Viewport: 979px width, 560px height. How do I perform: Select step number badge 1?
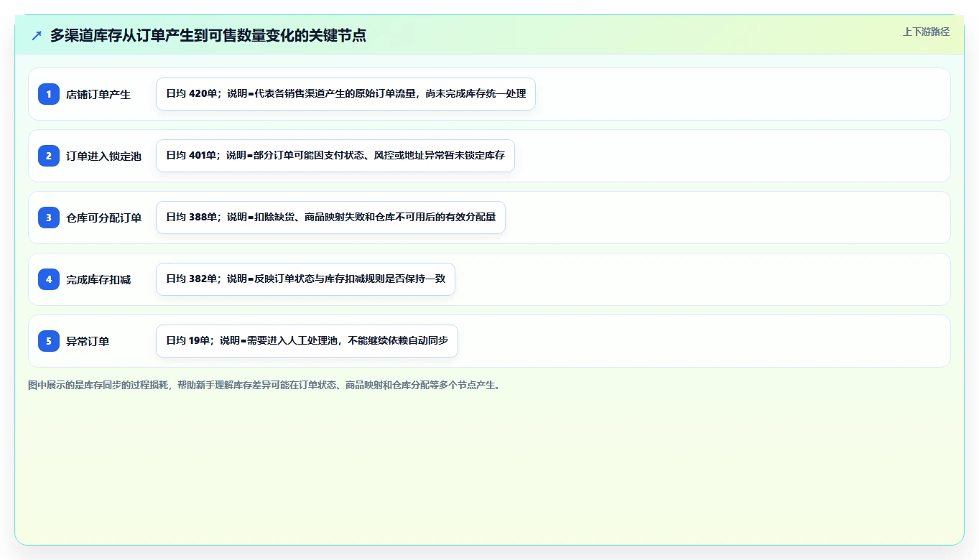[x=49, y=94]
